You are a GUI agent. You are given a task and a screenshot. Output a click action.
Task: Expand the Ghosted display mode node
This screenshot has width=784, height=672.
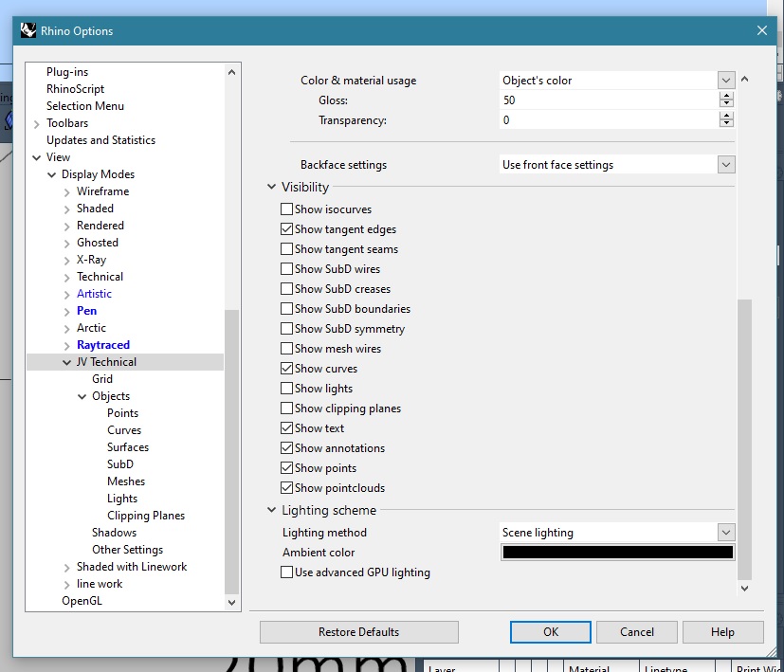(x=66, y=243)
